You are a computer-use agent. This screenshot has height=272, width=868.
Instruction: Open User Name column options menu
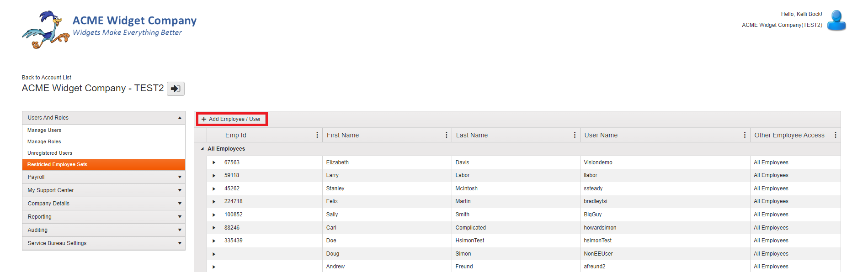745,135
